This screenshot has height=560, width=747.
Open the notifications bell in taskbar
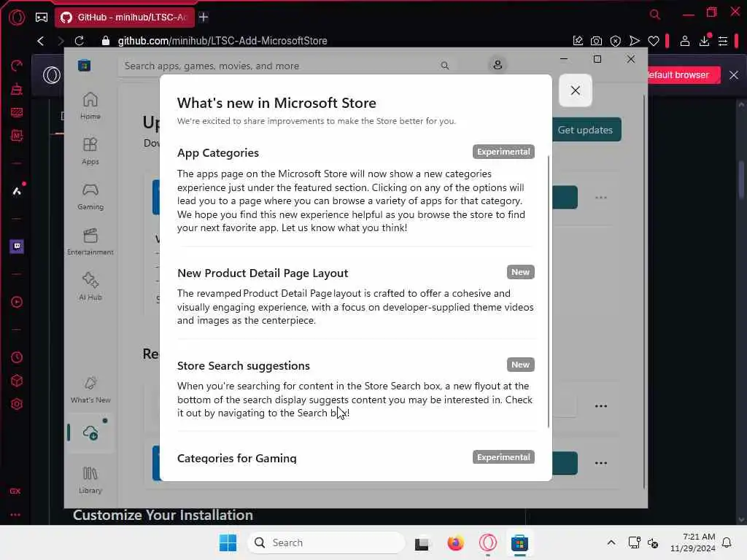(x=727, y=542)
